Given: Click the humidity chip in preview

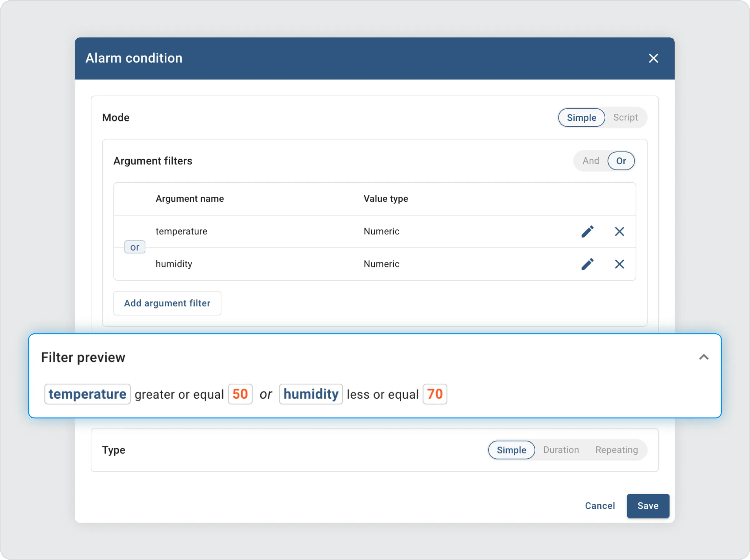Looking at the screenshot, I should [311, 394].
